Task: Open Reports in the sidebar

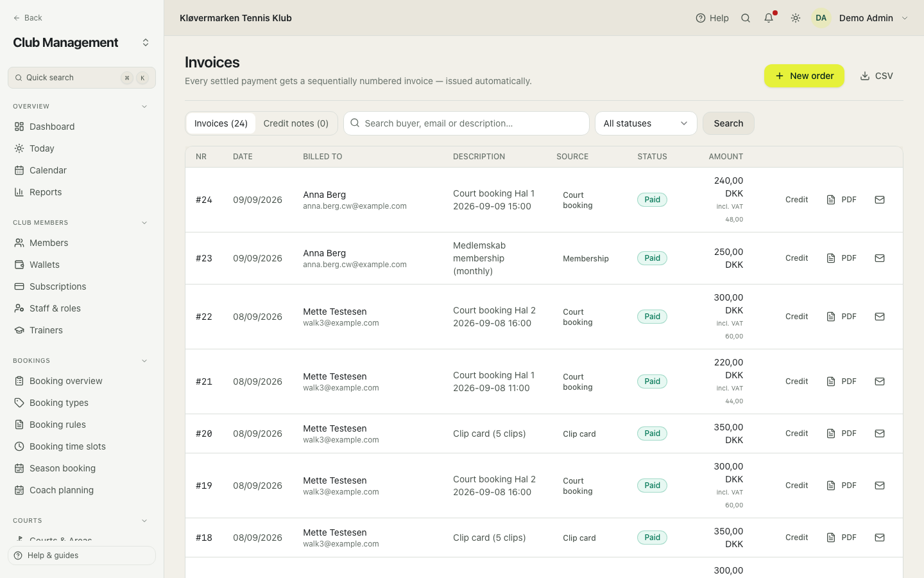Action: [x=81, y=192]
